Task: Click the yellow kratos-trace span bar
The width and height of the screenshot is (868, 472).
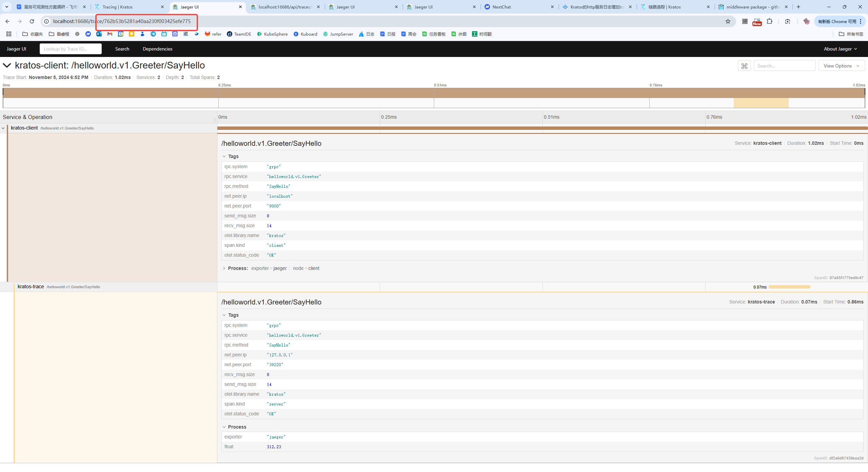Action: 789,287
